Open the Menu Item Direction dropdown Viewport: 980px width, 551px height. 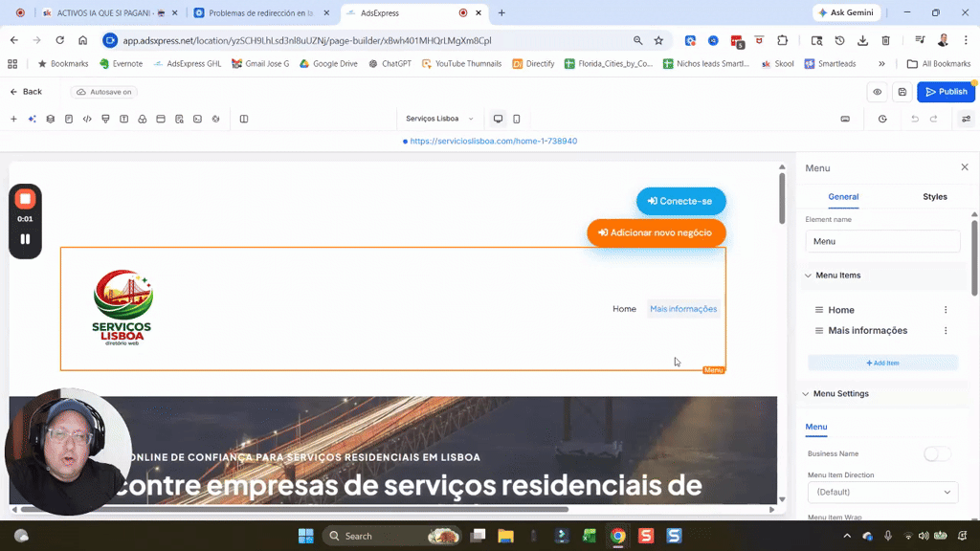pyautogui.click(x=881, y=492)
